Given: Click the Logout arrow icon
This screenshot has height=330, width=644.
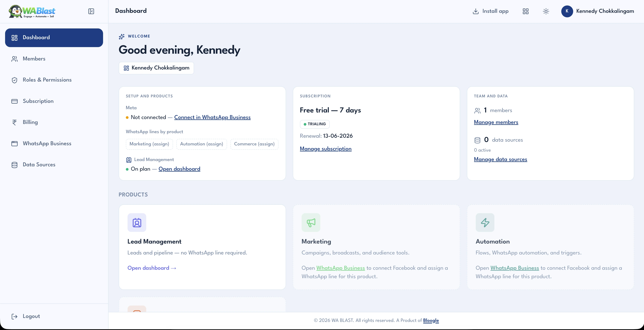Looking at the screenshot, I should 15,316.
